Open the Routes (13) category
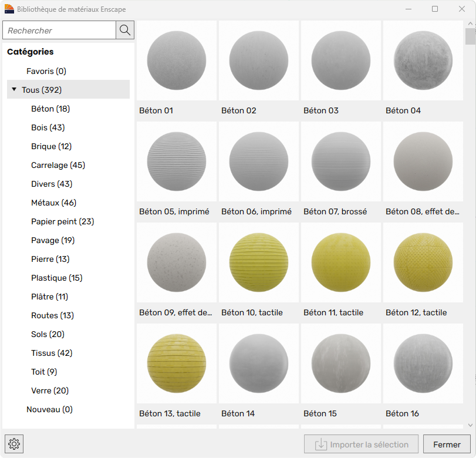The width and height of the screenshot is (476, 458). (x=52, y=315)
